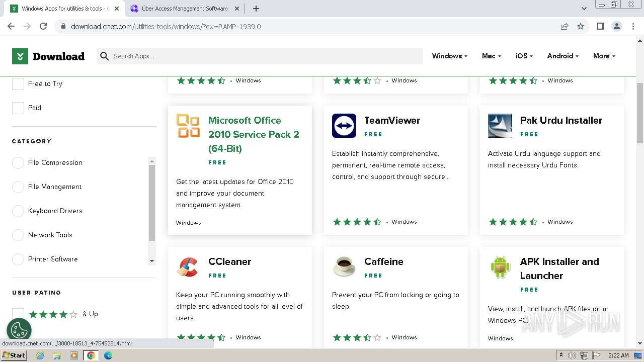Image resolution: width=644 pixels, height=362 pixels.
Task: Open the Caffeine title link
Action: click(x=384, y=261)
